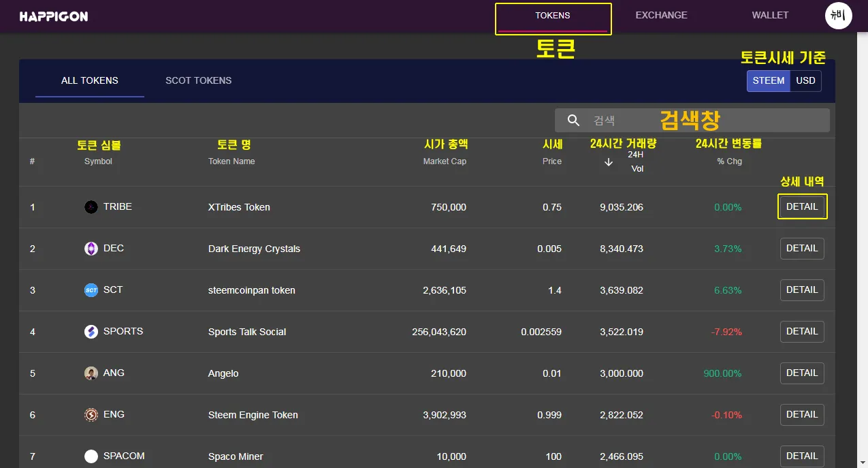Sort by Market Cap column header
868x468 pixels.
(445, 161)
